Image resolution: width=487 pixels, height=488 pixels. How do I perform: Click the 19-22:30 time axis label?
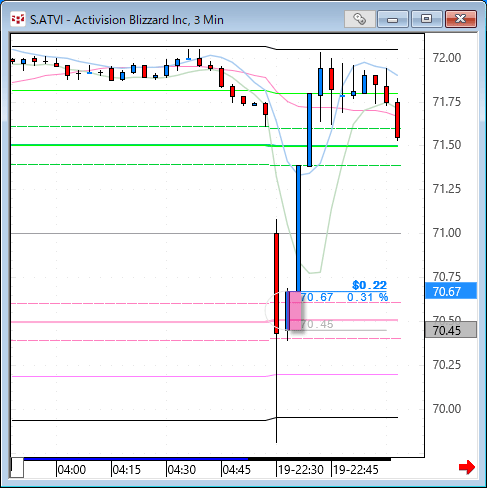pyautogui.click(x=301, y=470)
